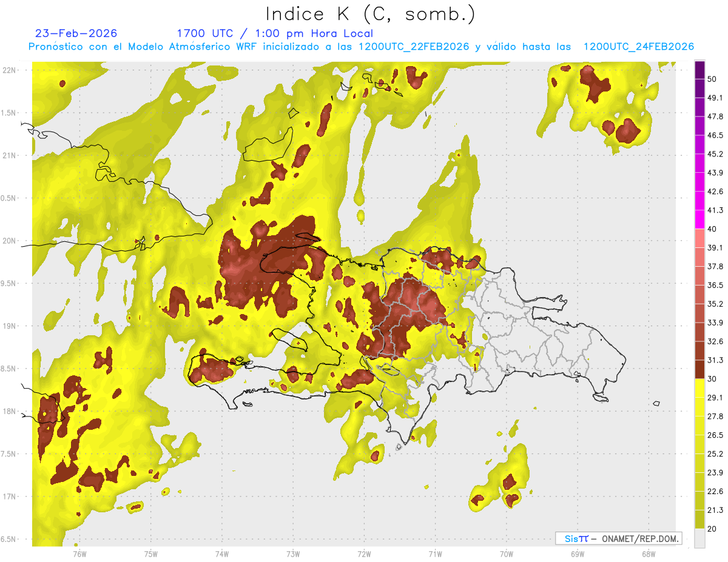Click the 1200UTC_22FEB2026 initialization time text
Image resolution: width=728 pixels, height=562 pixels.
pos(414,47)
